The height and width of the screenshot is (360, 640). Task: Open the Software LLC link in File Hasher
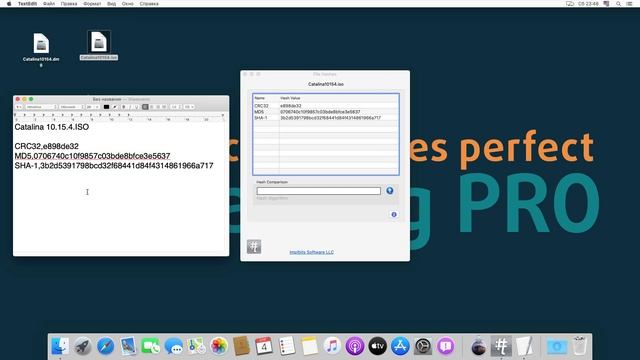(311, 252)
